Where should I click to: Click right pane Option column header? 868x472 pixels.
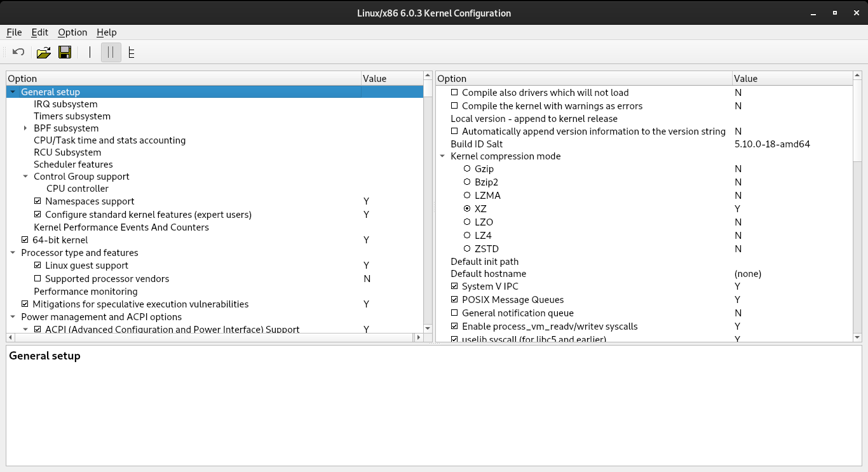pyautogui.click(x=584, y=79)
